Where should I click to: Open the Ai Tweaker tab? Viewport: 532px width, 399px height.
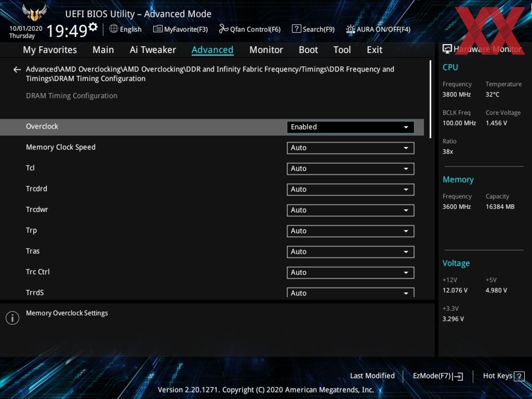click(153, 50)
